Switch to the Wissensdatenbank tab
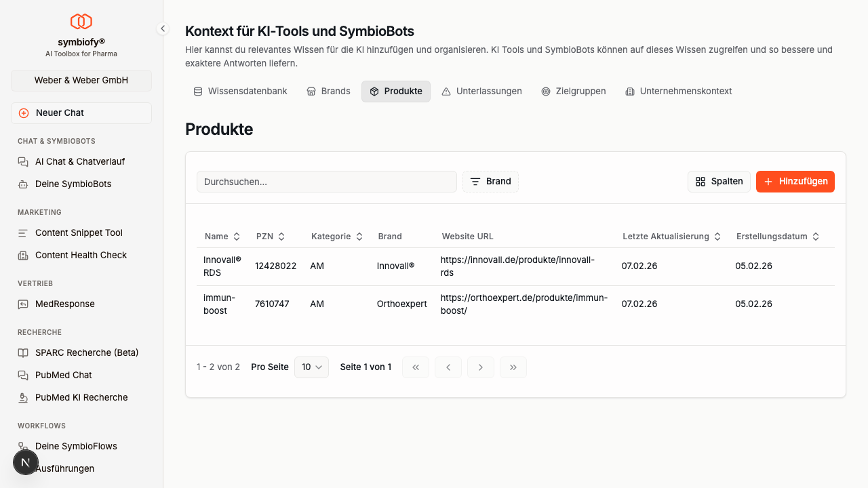 tap(241, 91)
